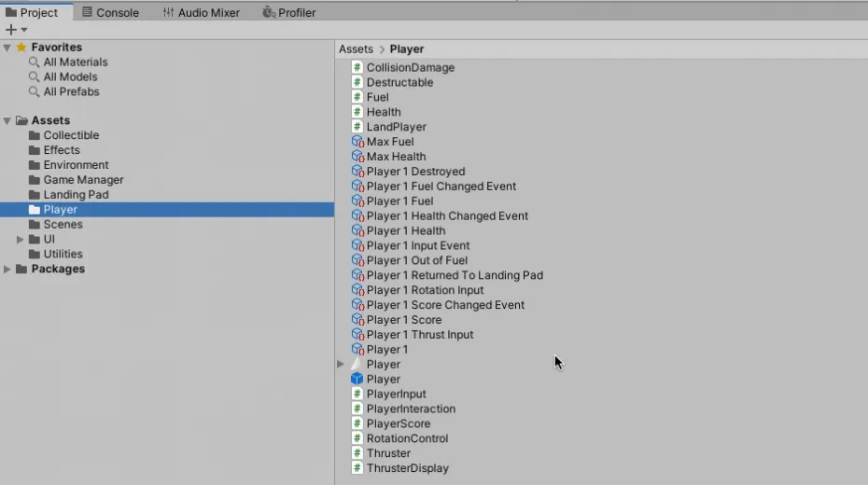868x485 pixels.
Task: Select the Environment folder in tree
Action: 76,165
